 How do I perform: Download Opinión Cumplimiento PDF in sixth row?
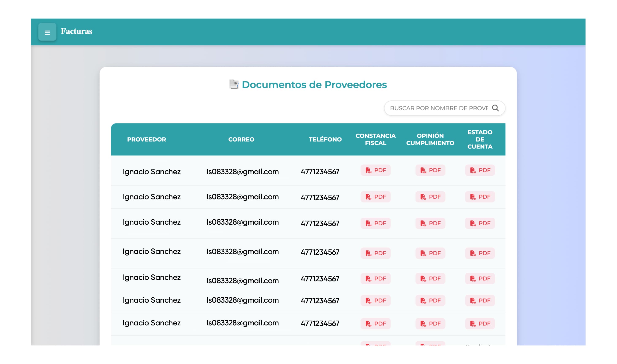430,301
